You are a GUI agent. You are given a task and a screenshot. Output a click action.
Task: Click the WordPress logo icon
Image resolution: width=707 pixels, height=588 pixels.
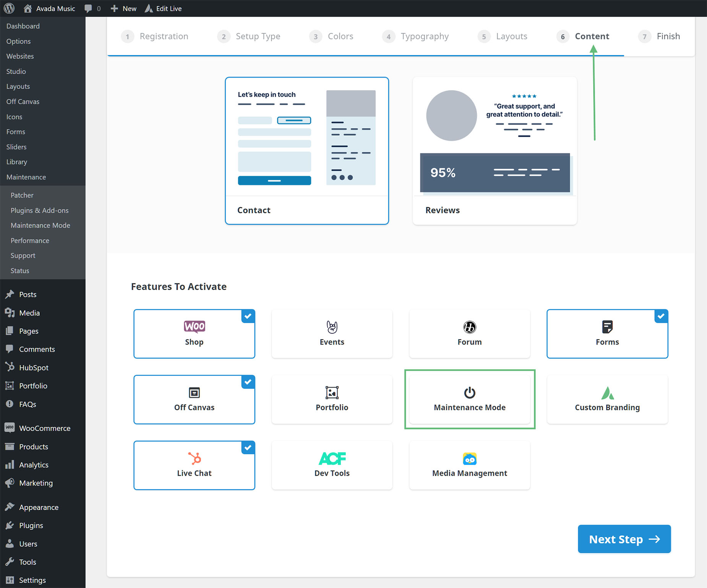[9, 8]
